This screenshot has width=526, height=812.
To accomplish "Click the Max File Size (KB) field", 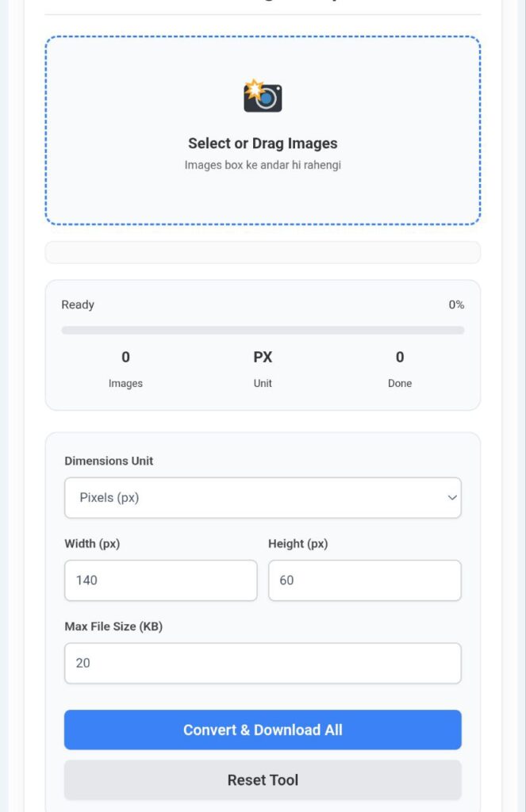I will [263, 663].
